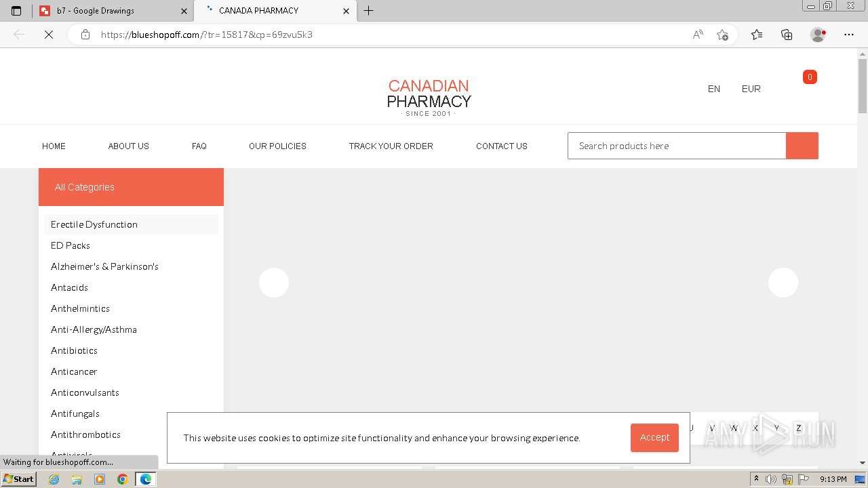Open Antacids category
Image resolution: width=868 pixels, height=488 pixels.
click(x=69, y=287)
